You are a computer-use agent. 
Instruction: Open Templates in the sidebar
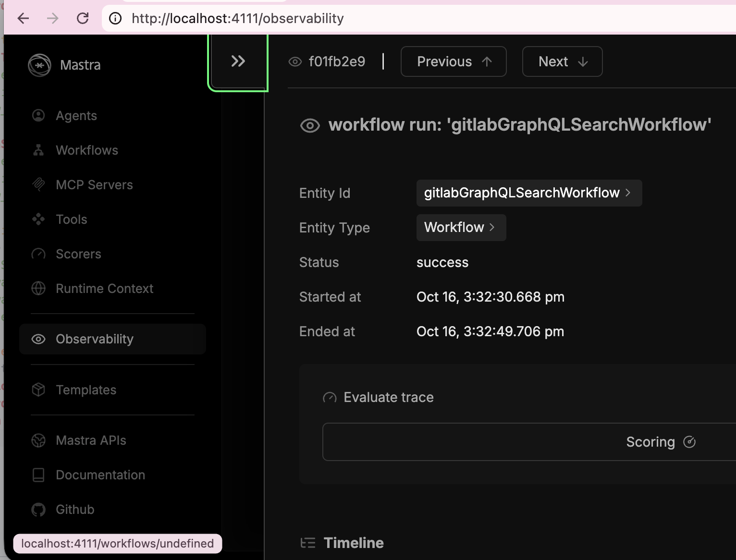point(86,390)
